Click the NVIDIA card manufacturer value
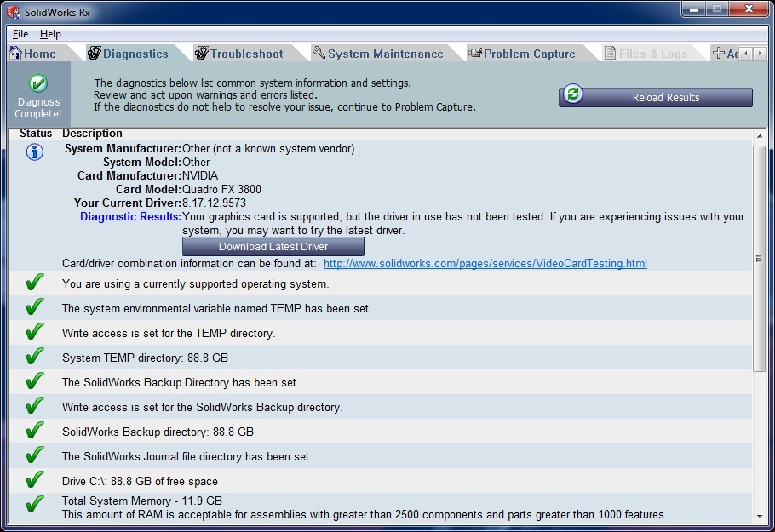The height and width of the screenshot is (532, 775). (200, 176)
